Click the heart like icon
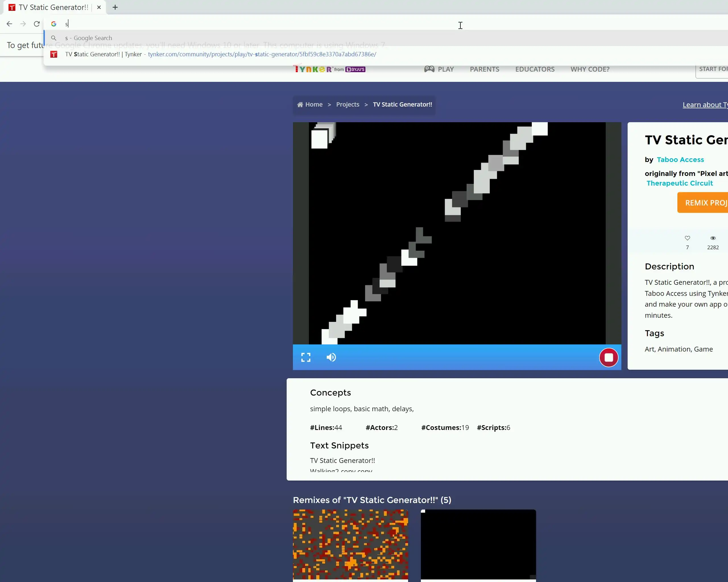This screenshot has height=582, width=728. (687, 238)
